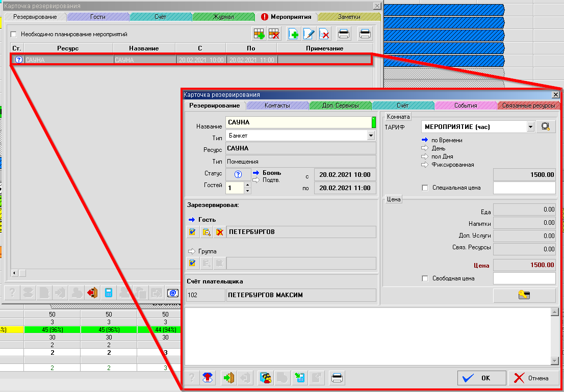
Task: Click the tariff search icon next to ТАРИФ
Action: (546, 127)
